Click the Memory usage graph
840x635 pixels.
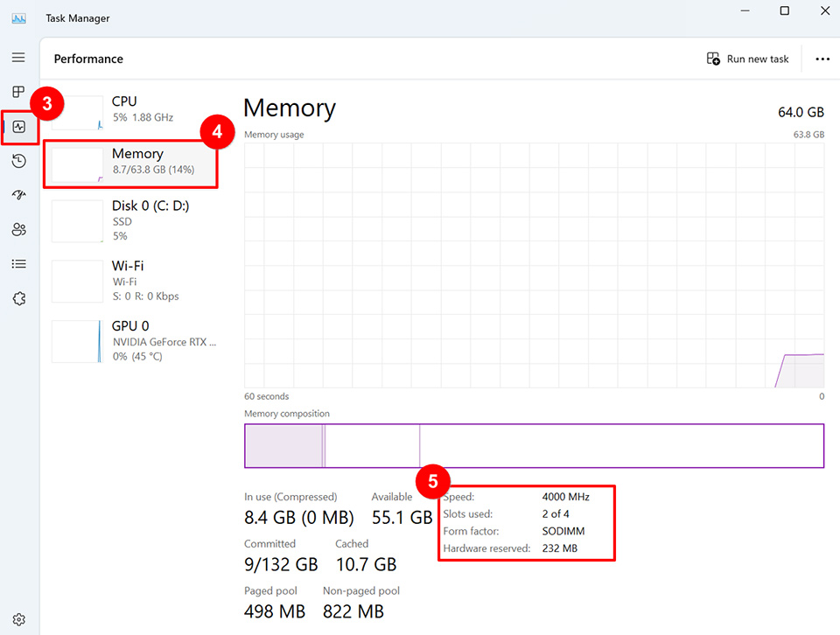[x=534, y=265]
